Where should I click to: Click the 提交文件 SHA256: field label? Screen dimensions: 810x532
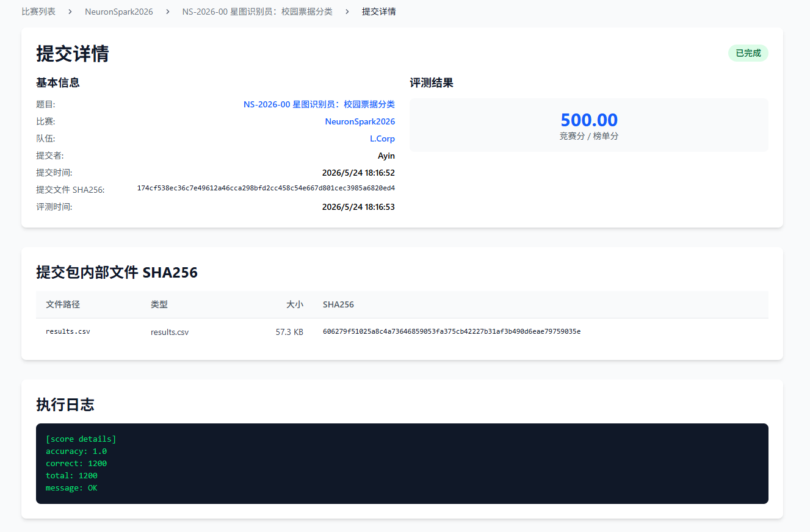point(70,190)
